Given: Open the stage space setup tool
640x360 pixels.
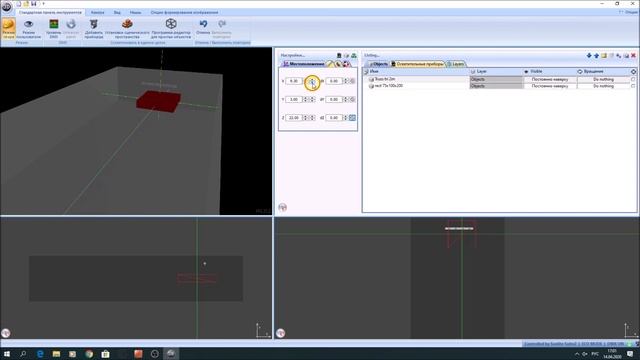Looking at the screenshot, I should [x=127, y=29].
